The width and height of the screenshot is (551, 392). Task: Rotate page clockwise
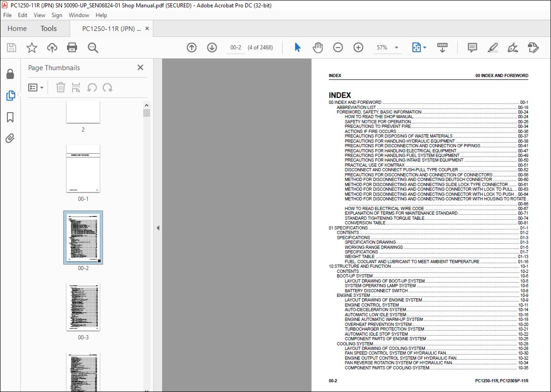(x=108, y=87)
